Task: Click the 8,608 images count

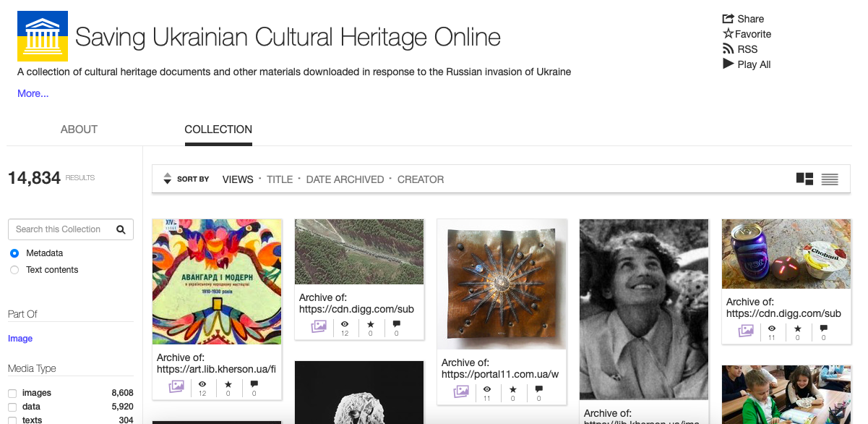Action: point(122,393)
